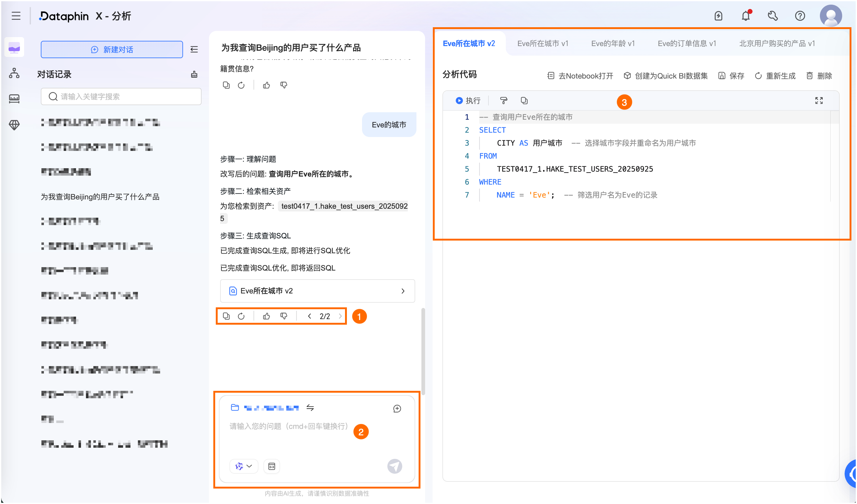This screenshot has width=857, height=504.
Task: Clear conversation records with the broom icon
Action: [194, 75]
